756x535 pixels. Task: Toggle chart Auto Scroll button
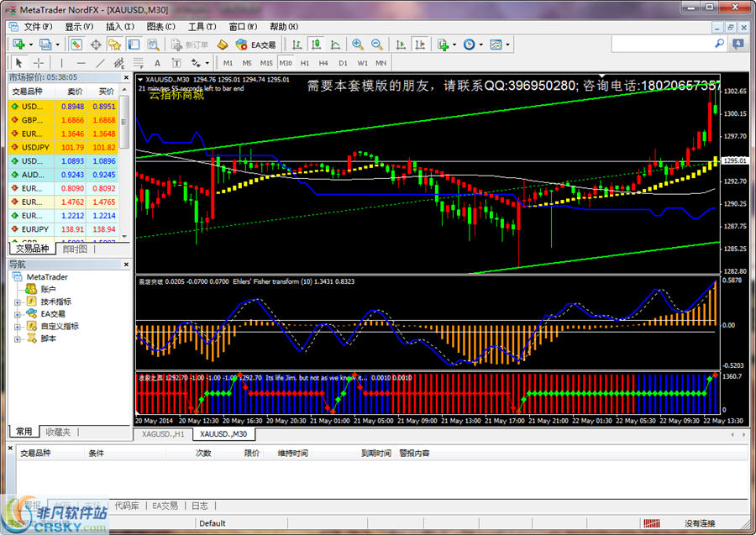401,45
